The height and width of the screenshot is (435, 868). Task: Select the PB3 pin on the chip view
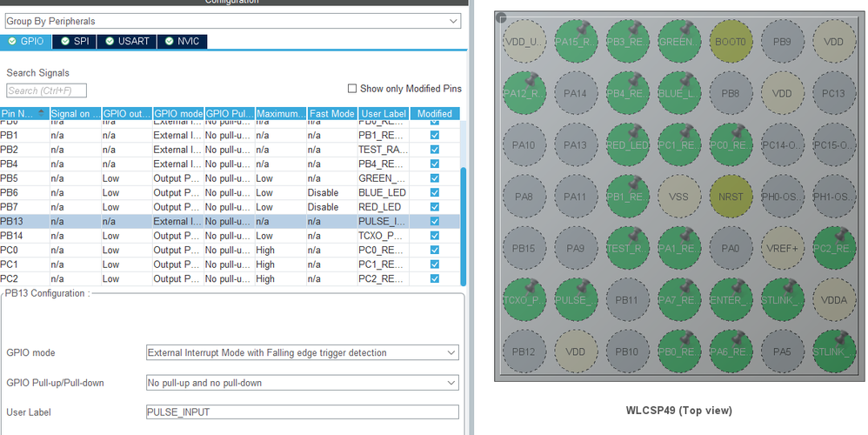click(x=627, y=42)
